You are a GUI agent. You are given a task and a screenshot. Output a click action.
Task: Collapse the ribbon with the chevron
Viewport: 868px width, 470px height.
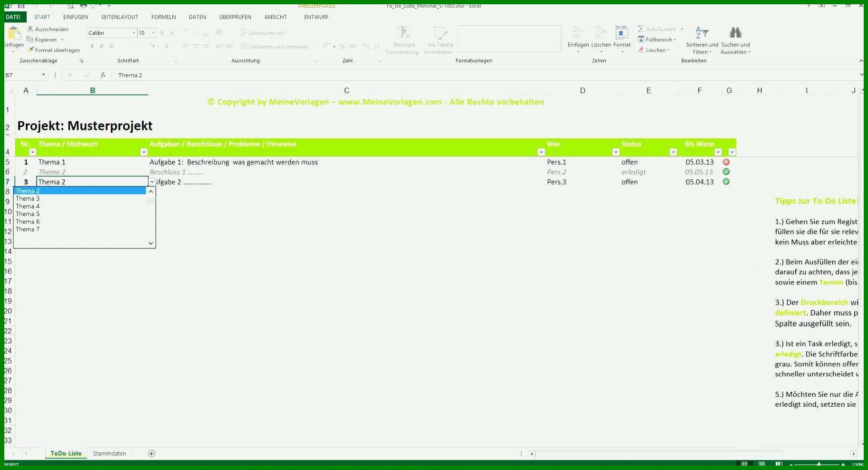pyautogui.click(x=861, y=60)
